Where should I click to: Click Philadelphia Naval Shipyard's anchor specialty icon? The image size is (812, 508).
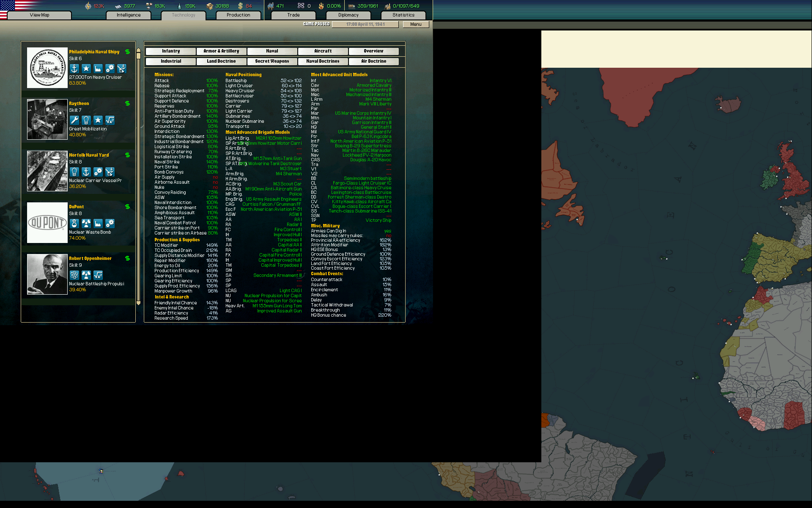point(74,69)
